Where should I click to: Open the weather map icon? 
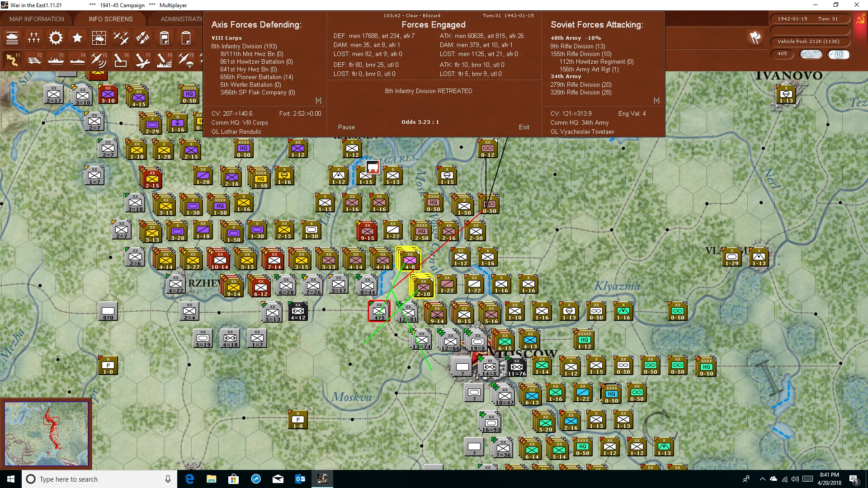[x=99, y=38]
